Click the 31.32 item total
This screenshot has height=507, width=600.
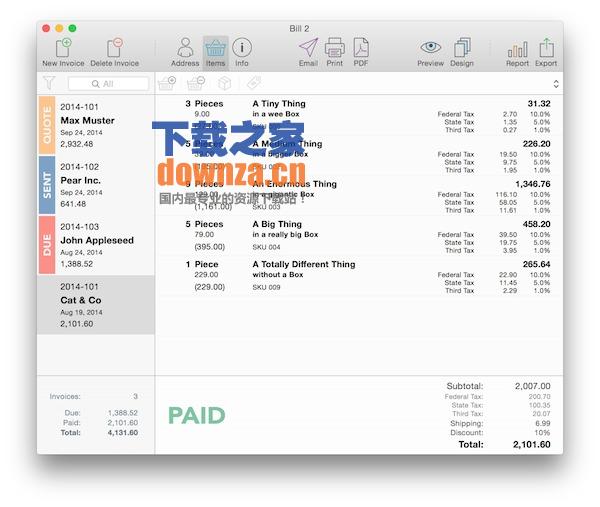539,104
